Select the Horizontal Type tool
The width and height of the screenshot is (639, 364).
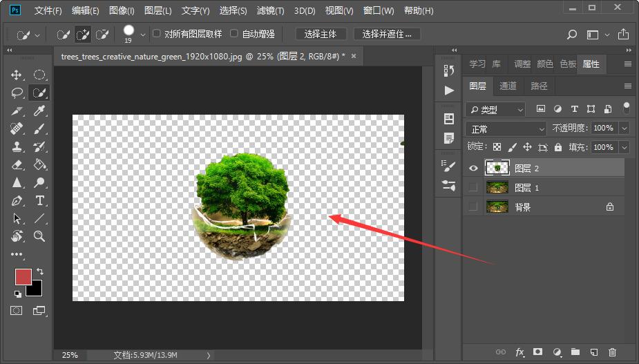[x=39, y=200]
